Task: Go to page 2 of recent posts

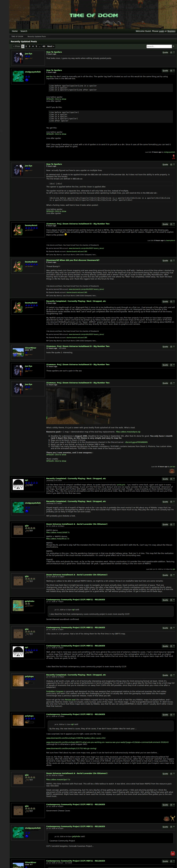Action: [26, 46]
